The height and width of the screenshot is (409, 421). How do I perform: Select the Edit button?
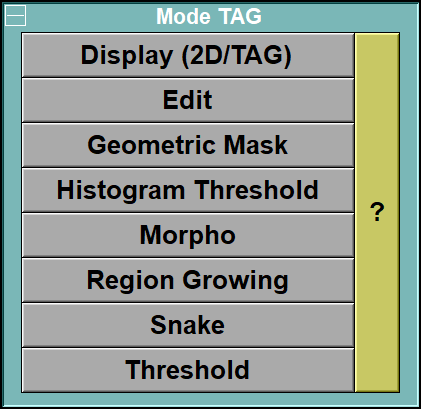coord(188,100)
